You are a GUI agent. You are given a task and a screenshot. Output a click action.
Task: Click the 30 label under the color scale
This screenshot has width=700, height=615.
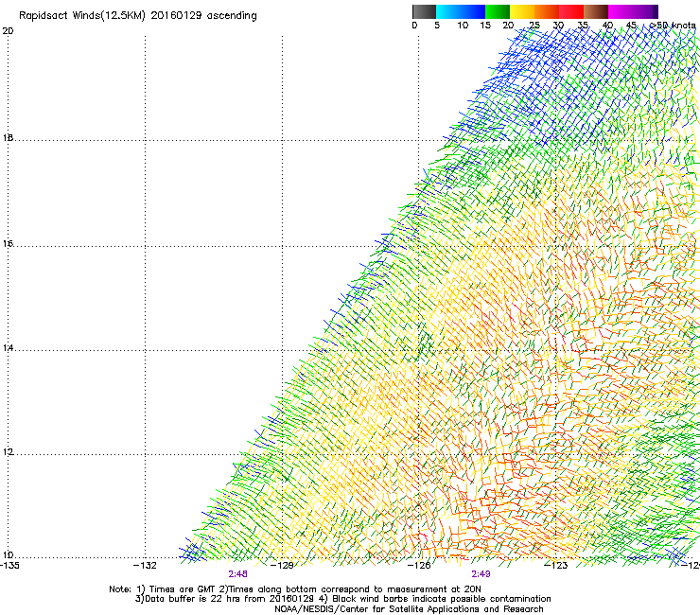coord(558,26)
